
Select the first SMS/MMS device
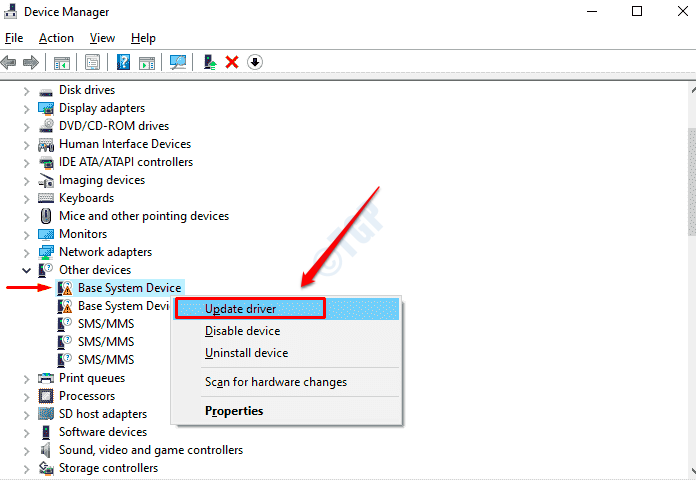pos(106,324)
